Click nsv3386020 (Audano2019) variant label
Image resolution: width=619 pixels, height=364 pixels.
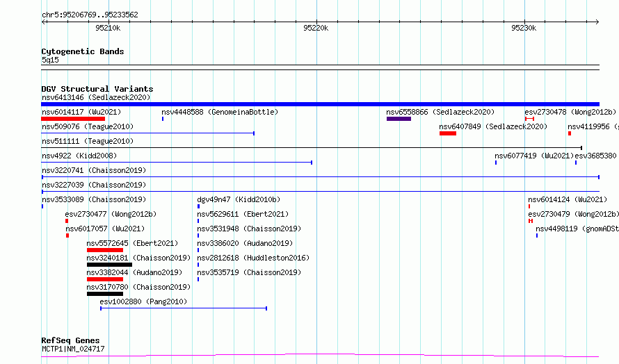point(245,243)
